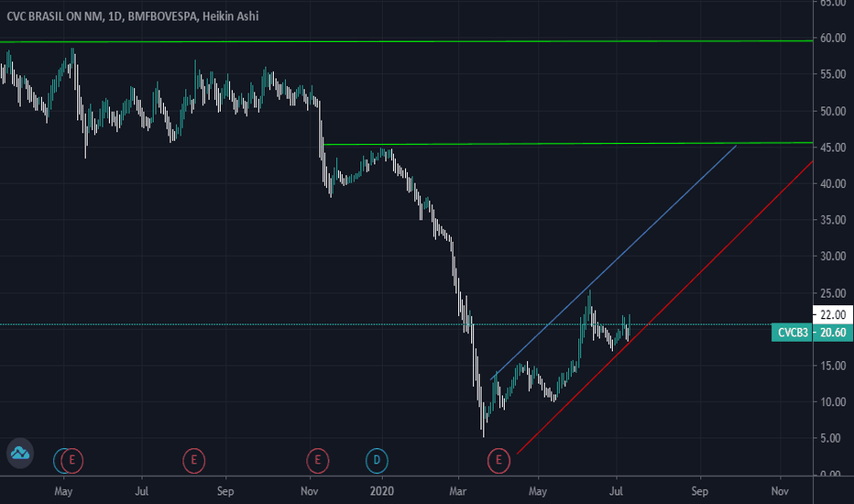Click the 40.00 price axis label

(833, 183)
